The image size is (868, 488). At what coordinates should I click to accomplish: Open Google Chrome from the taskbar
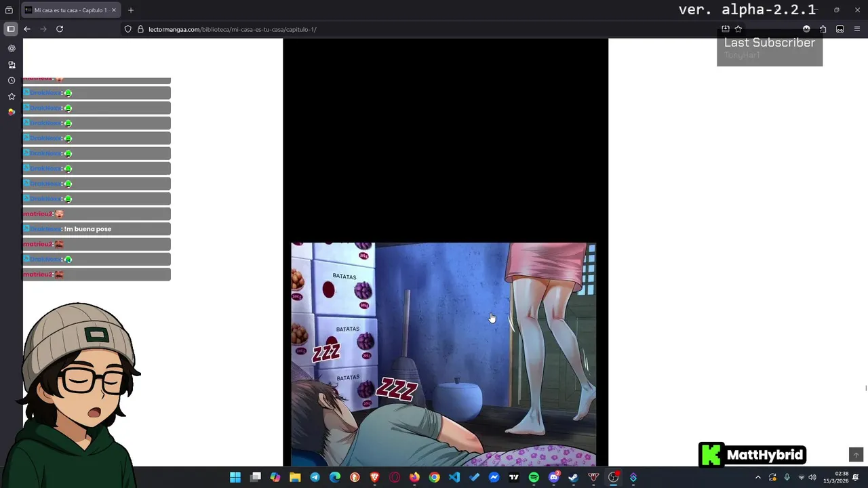click(x=435, y=477)
